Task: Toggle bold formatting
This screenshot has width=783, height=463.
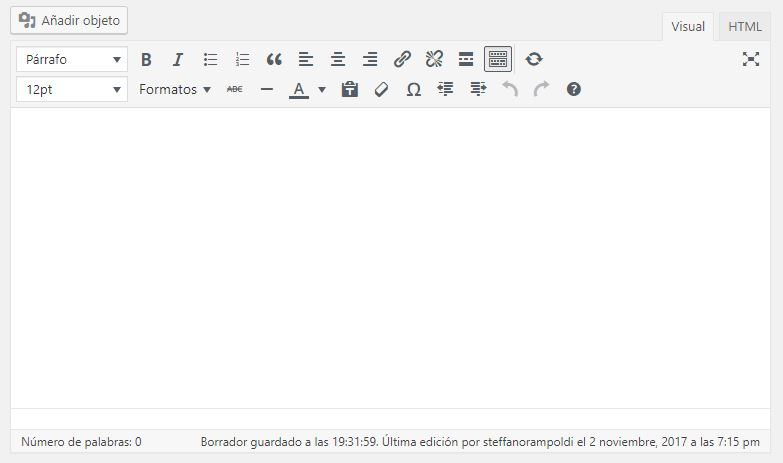Action: 146,59
